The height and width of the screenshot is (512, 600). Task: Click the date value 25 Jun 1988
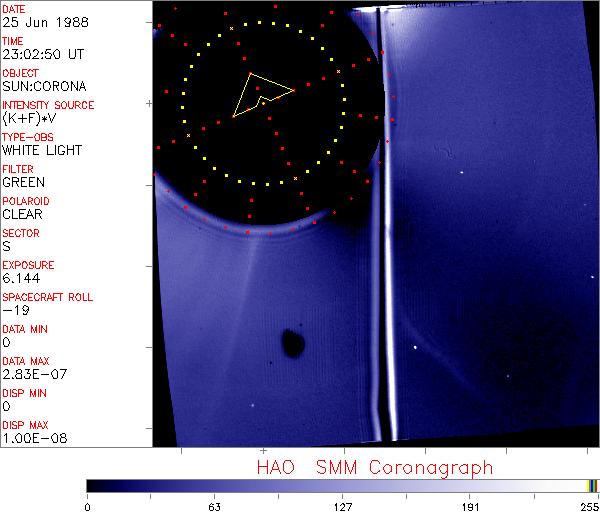coord(38,22)
